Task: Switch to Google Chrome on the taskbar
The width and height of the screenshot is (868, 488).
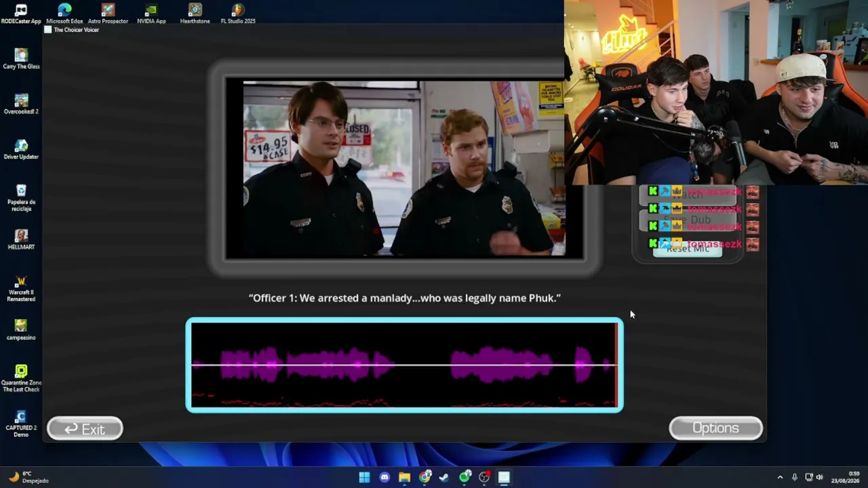Action: click(x=425, y=477)
